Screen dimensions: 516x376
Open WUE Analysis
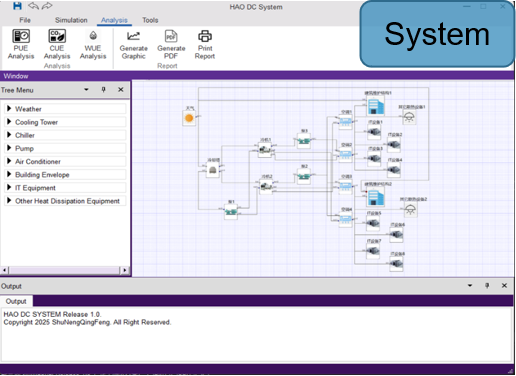(x=93, y=44)
